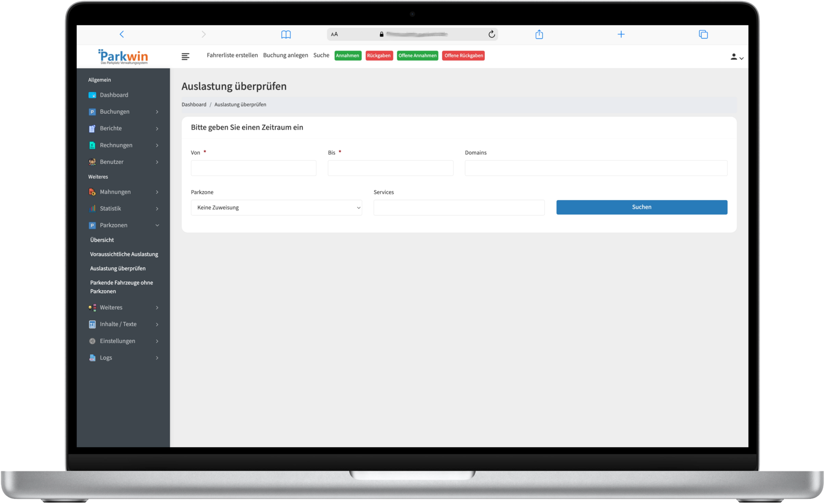The image size is (825, 504).
Task: Click the green 'Offene Annahmen' button
Action: (x=417, y=56)
